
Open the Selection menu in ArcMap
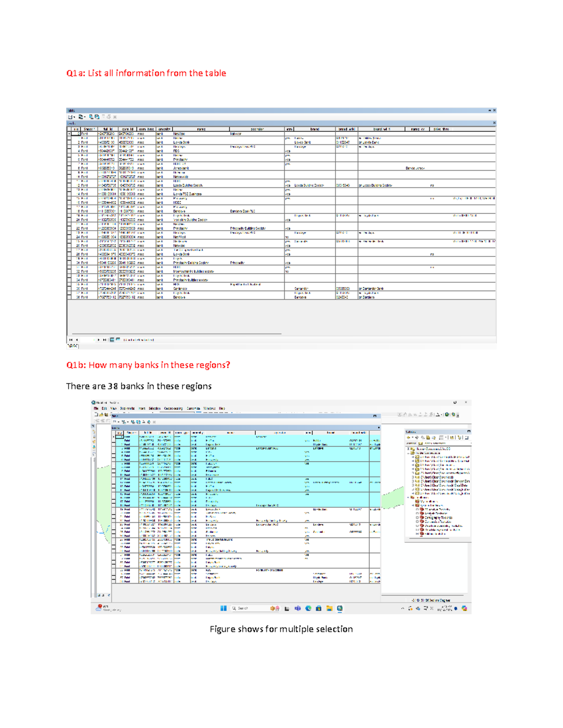tap(154, 409)
